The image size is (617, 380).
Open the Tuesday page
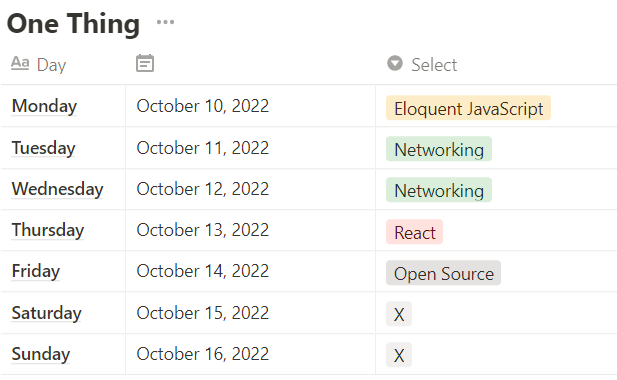coord(43,148)
